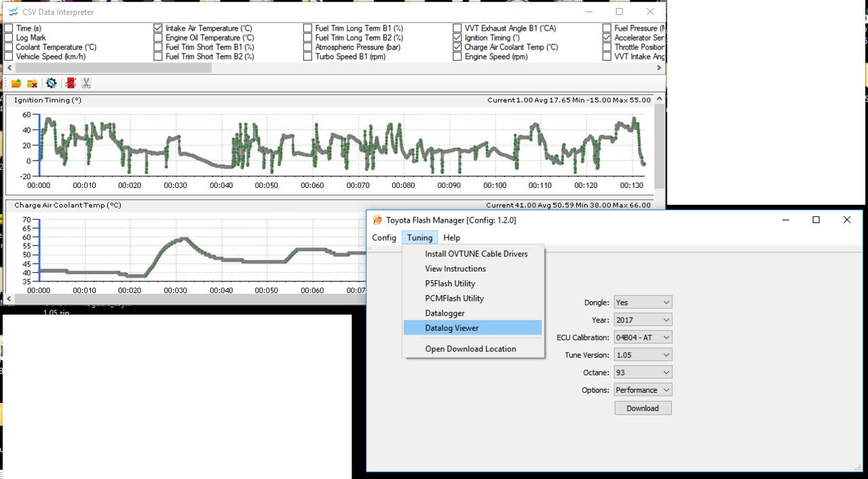Open the Tune Version dropdown

643,355
